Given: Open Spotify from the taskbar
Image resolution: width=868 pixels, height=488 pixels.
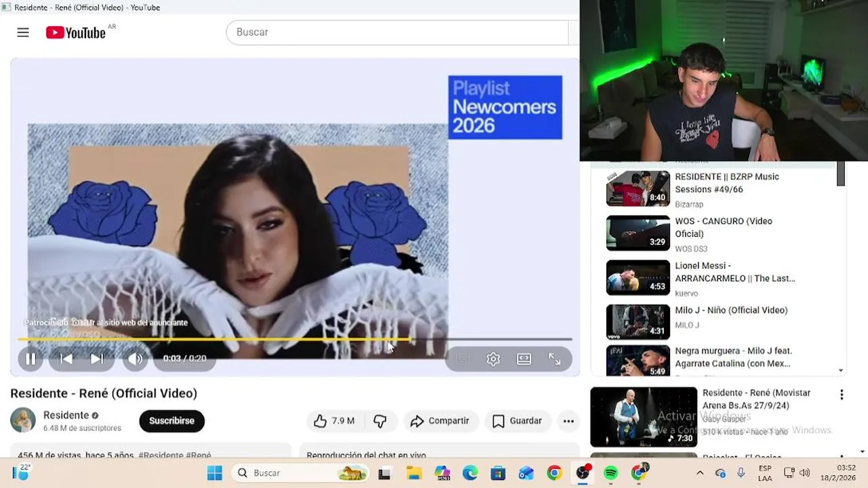Looking at the screenshot, I should click(610, 473).
